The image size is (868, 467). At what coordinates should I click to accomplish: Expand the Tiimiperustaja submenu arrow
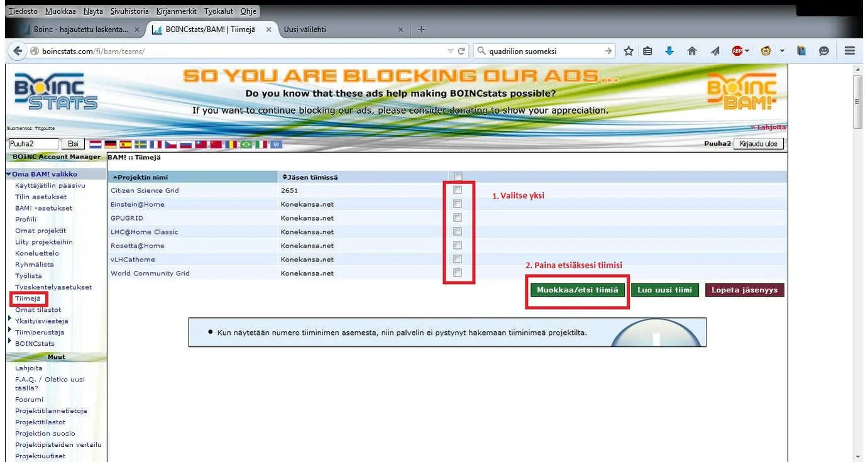(9, 331)
